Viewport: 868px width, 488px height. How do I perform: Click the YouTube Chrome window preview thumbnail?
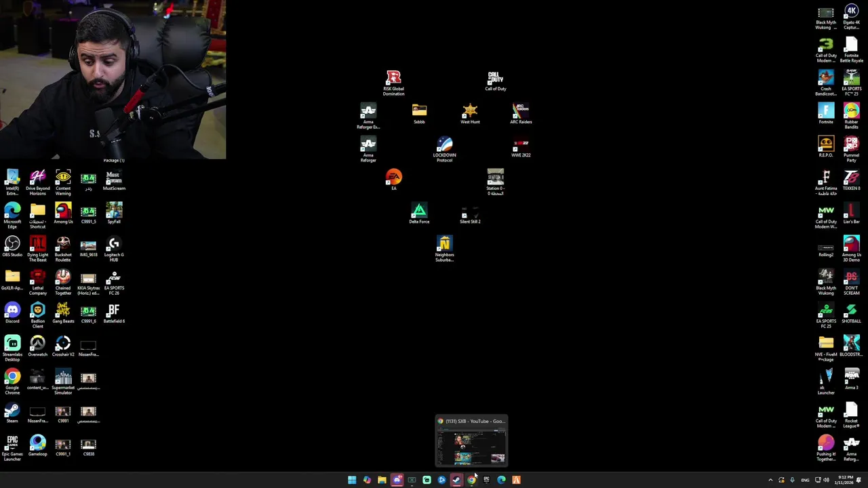(471, 441)
